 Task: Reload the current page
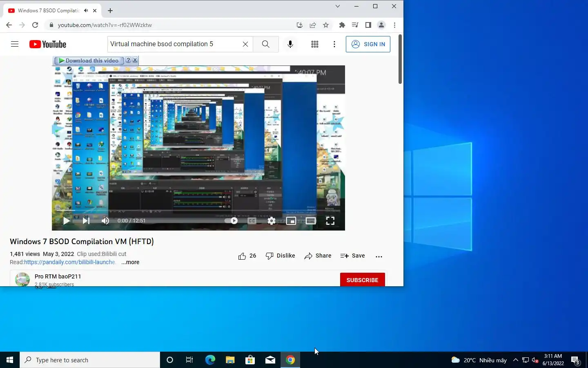coord(35,25)
